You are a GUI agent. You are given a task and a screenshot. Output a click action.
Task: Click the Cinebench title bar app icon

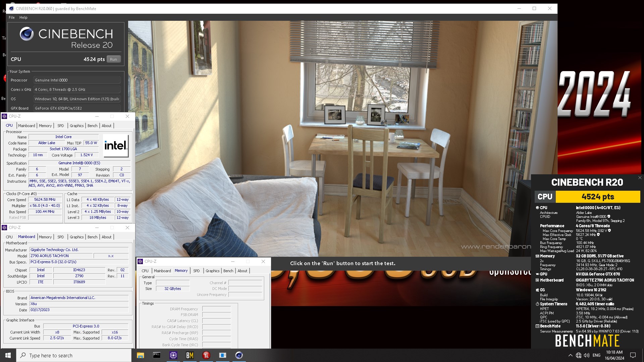[11, 9]
